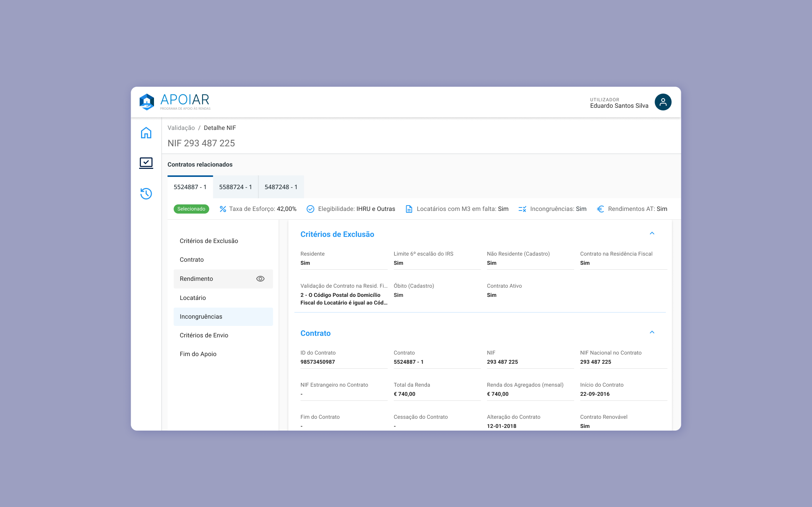Screen dimensions: 812x507
Task: Go to Validação breadcrumb link
Action: click(181, 128)
